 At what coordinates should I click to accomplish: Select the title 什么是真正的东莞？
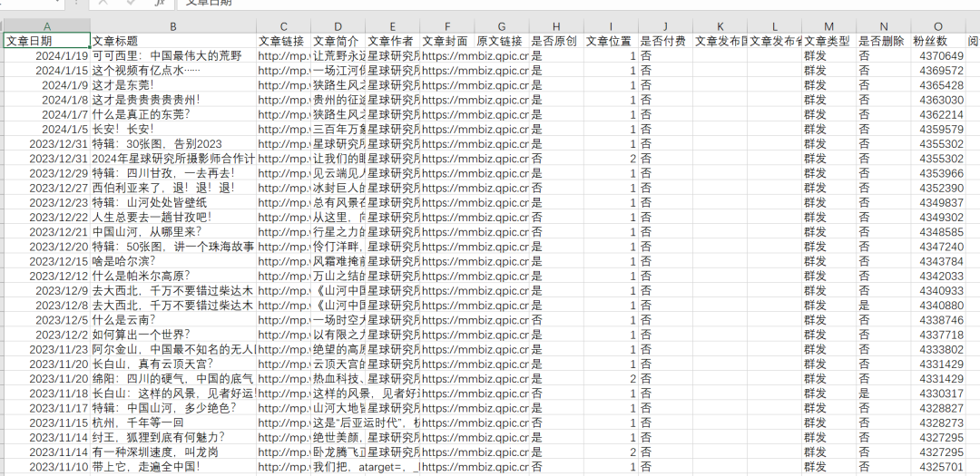(x=173, y=114)
